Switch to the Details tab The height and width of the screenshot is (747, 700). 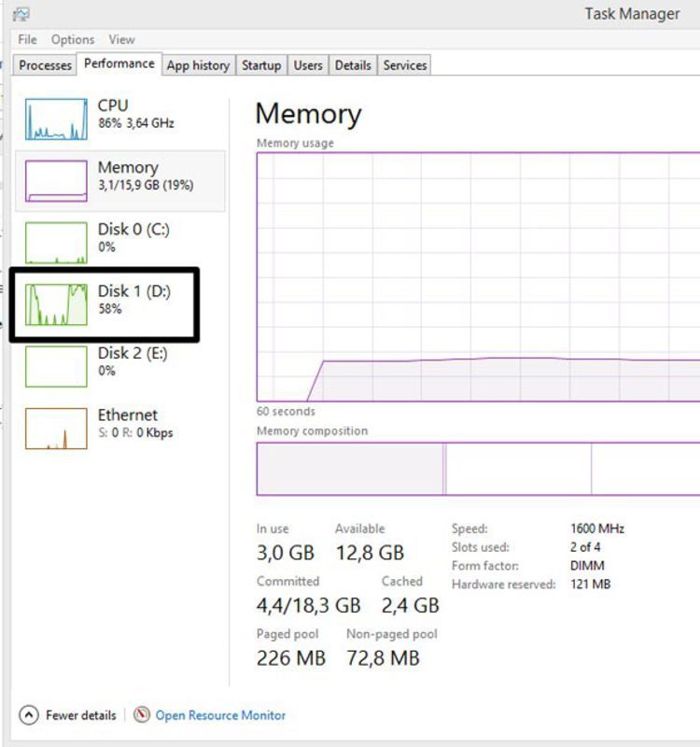point(353,65)
